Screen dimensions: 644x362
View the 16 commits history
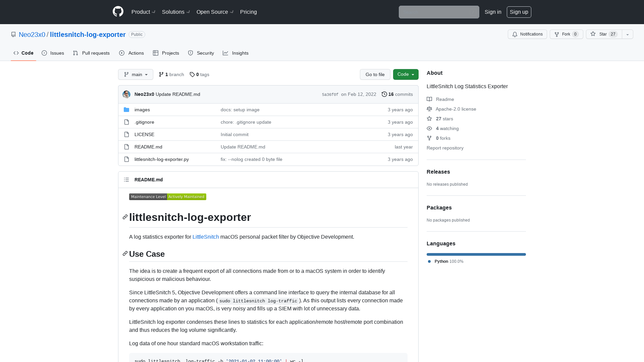(x=397, y=94)
